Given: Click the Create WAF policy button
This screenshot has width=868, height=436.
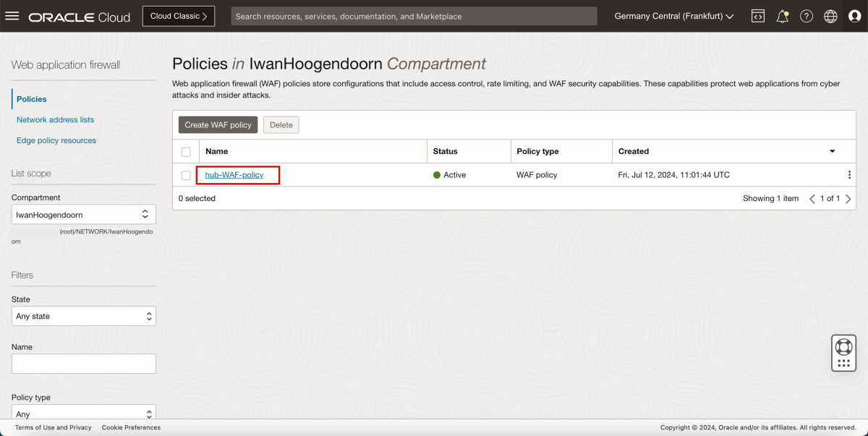Looking at the screenshot, I should click(217, 124).
